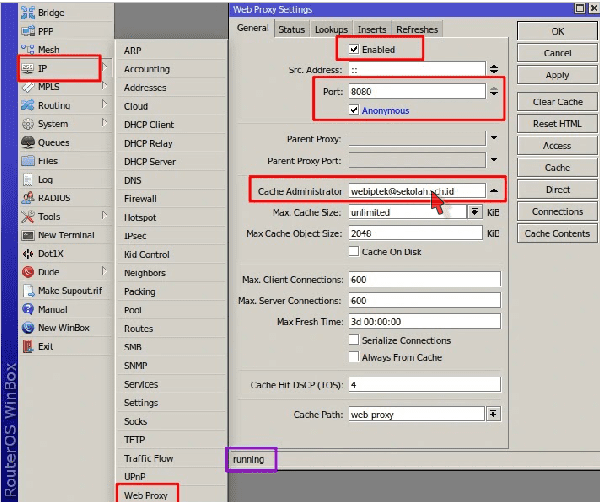Open the Cache Path dropdown arrow
This screenshot has height=502, width=600.
pyautogui.click(x=494, y=414)
